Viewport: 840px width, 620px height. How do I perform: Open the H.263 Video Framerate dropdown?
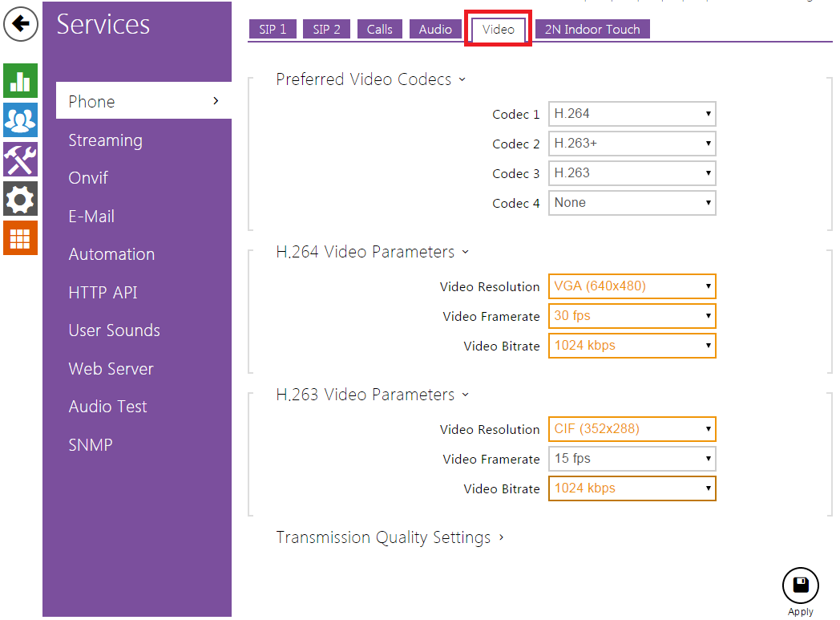coord(632,459)
